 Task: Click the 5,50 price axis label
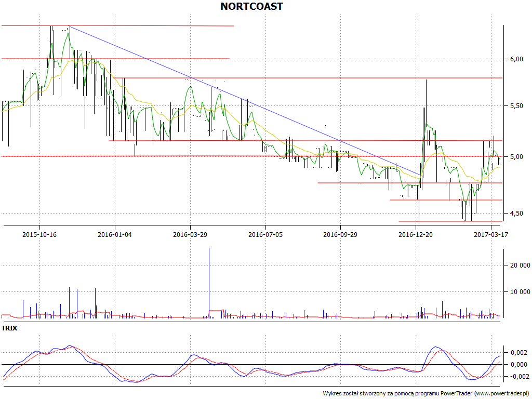516,106
